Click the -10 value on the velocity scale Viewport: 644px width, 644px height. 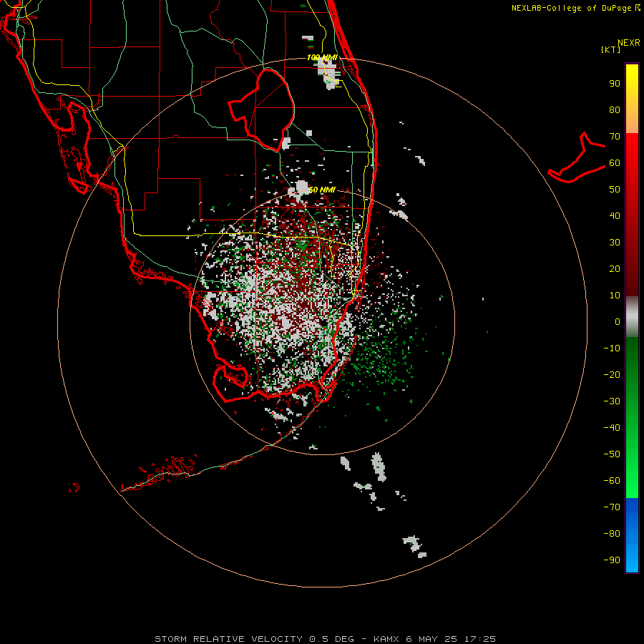pyautogui.click(x=612, y=348)
